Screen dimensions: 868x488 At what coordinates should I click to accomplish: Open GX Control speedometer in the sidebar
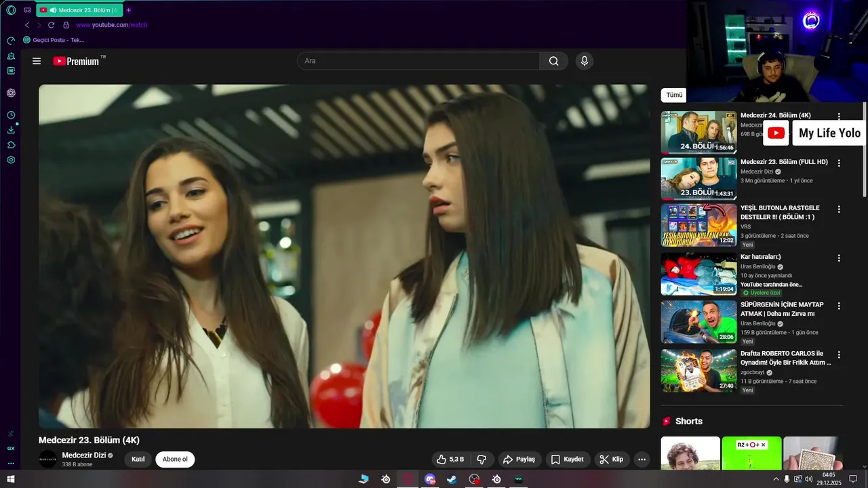click(x=11, y=41)
